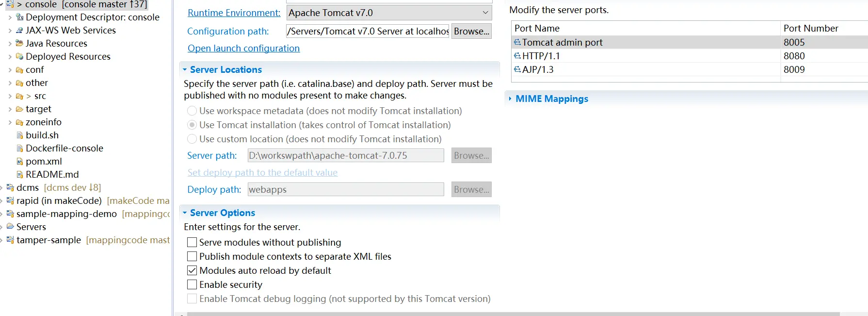Select the 8080 port number cell
868x316 pixels.
click(x=824, y=56)
